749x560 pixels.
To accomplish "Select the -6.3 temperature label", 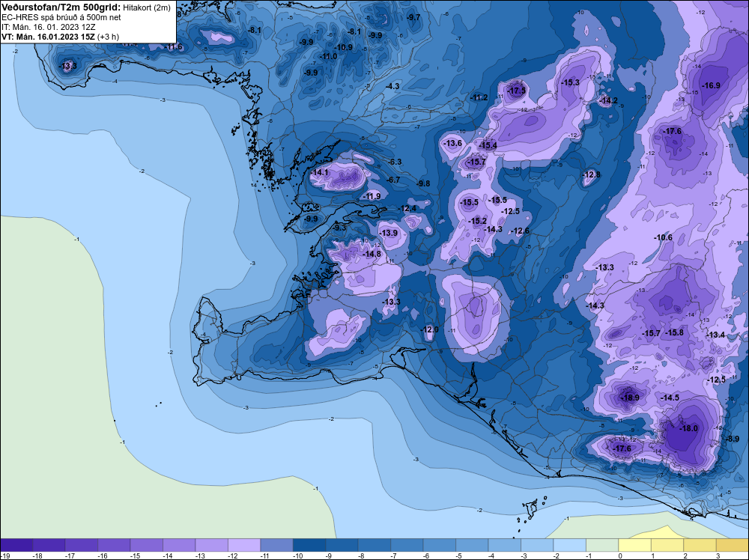I will click(395, 162).
